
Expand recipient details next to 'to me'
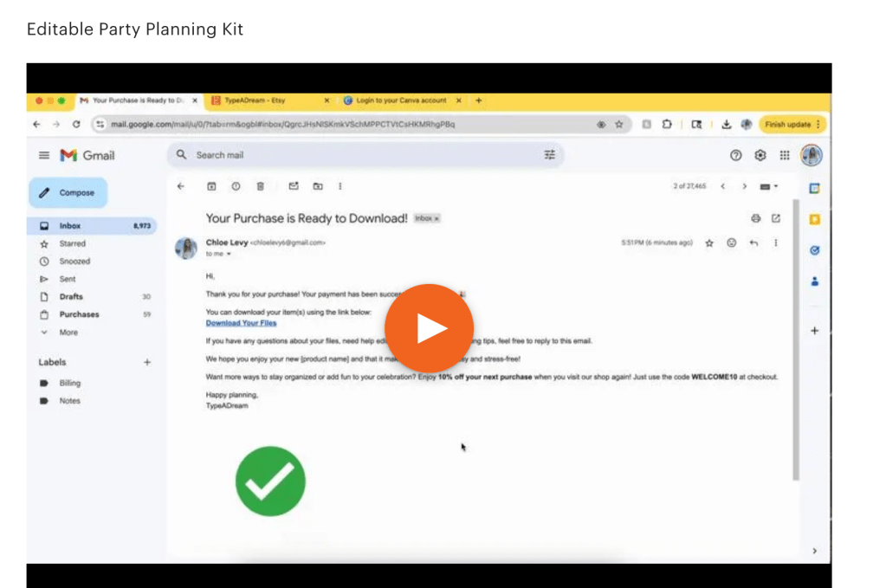click(x=229, y=255)
